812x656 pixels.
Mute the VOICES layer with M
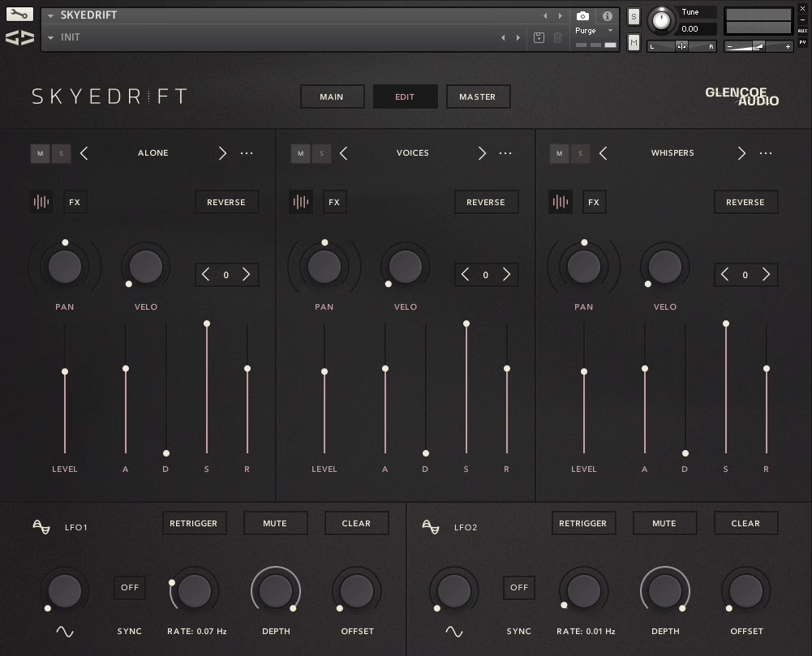coord(300,153)
